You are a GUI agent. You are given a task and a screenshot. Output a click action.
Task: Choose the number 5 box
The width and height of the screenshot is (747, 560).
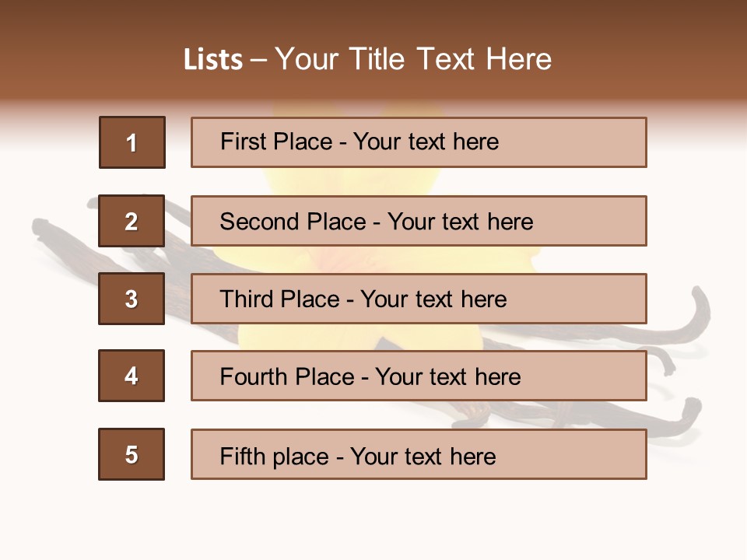(x=132, y=454)
